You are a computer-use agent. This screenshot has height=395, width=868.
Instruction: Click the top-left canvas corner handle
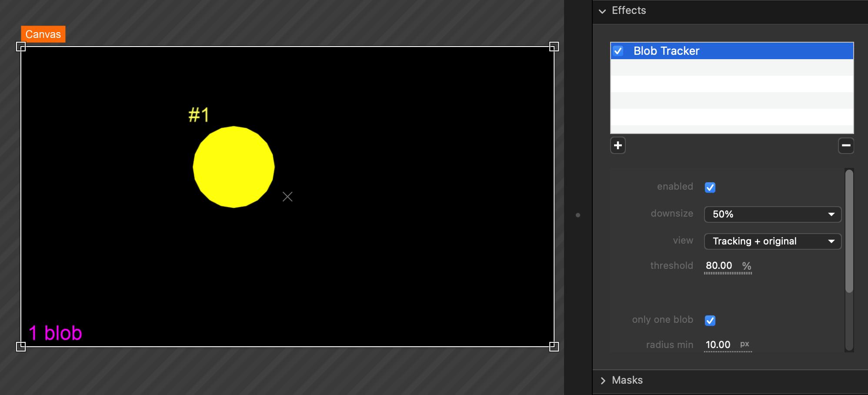coord(21,47)
